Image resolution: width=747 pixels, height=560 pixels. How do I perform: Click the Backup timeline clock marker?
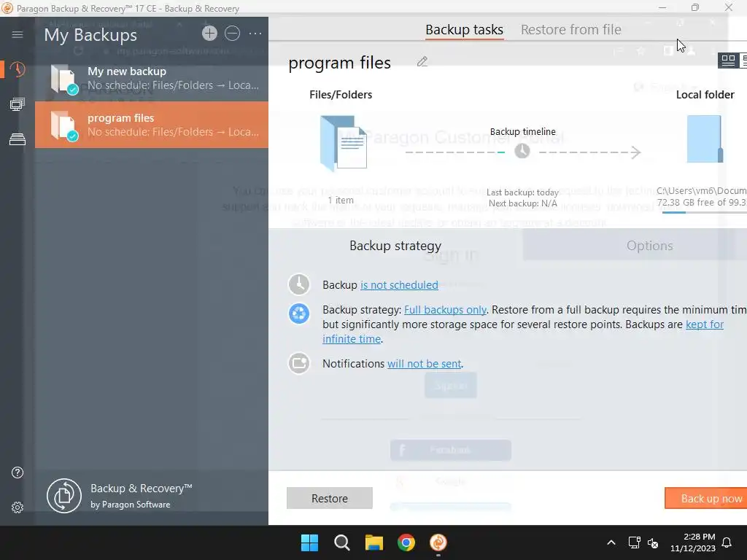[522, 152]
